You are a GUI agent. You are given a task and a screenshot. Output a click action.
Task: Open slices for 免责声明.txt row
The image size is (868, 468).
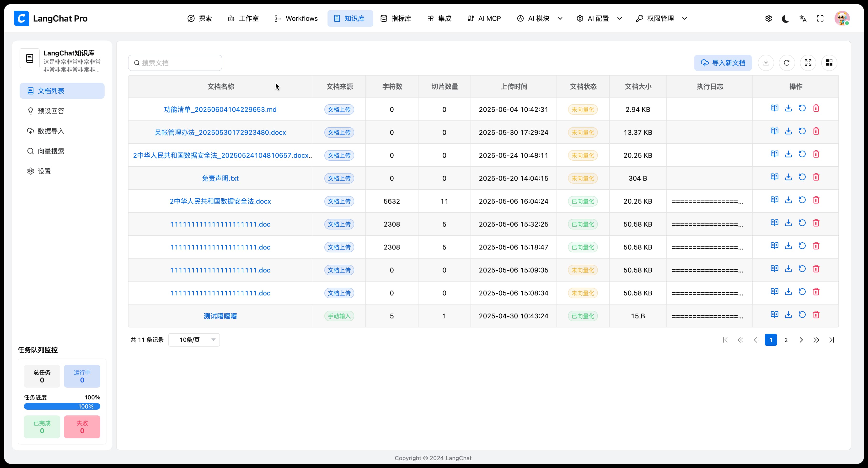(x=774, y=177)
